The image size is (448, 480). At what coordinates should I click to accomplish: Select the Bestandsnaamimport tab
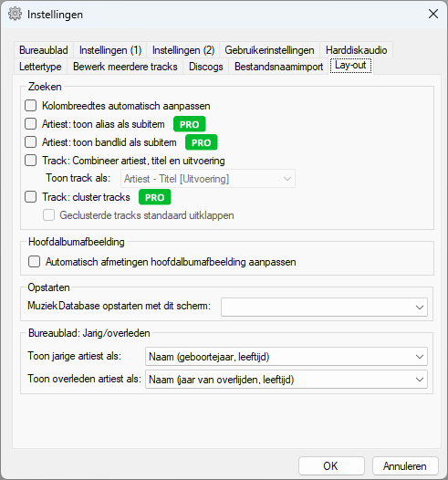[x=279, y=67]
